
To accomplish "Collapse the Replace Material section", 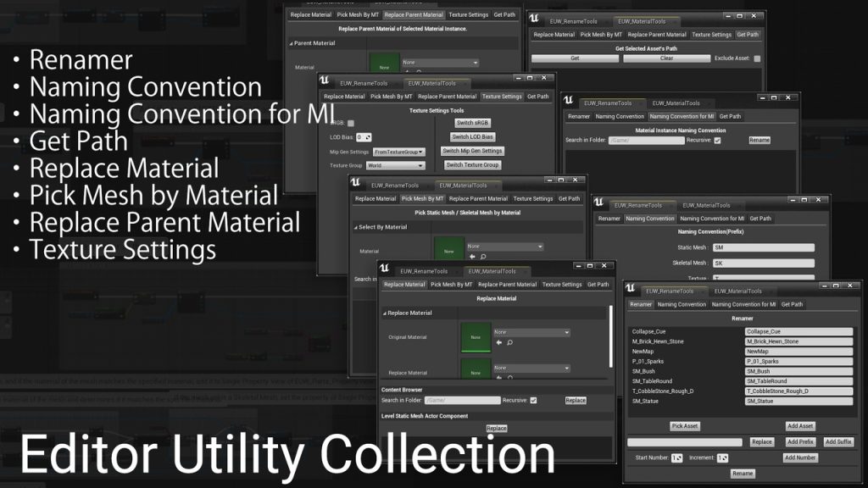I will point(384,313).
